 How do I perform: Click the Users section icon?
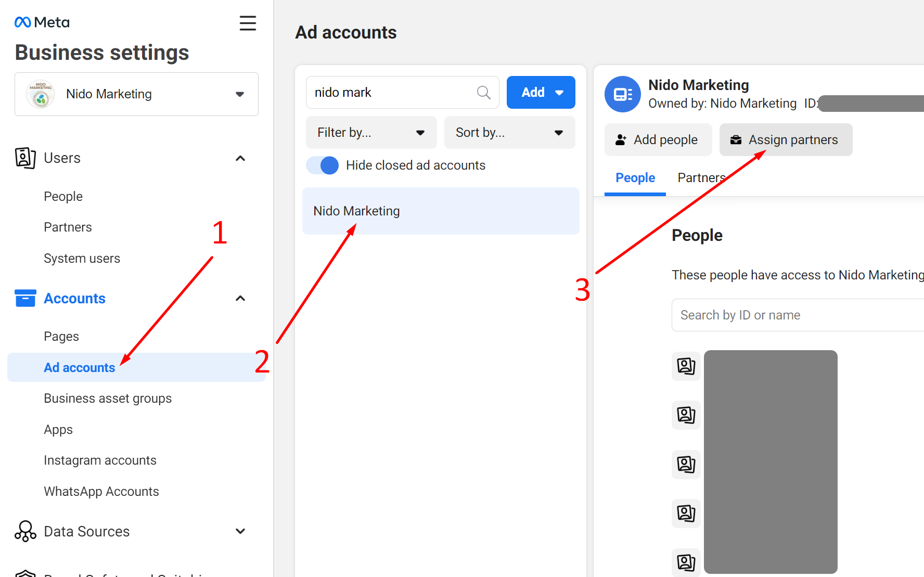25,158
